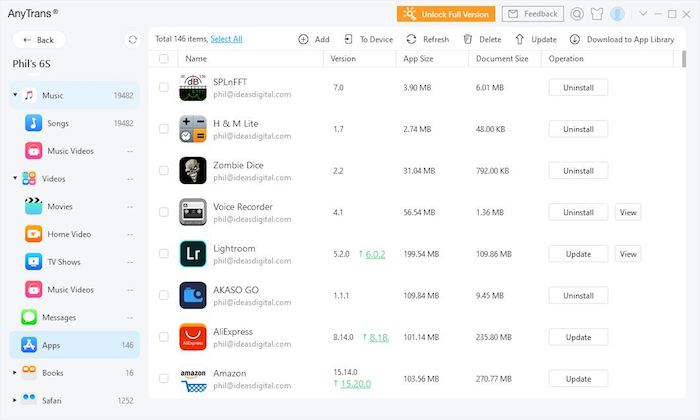Viewport: 700px width, 420px height.
Task: Collapse the Videos tree arrow
Action: 15,178
